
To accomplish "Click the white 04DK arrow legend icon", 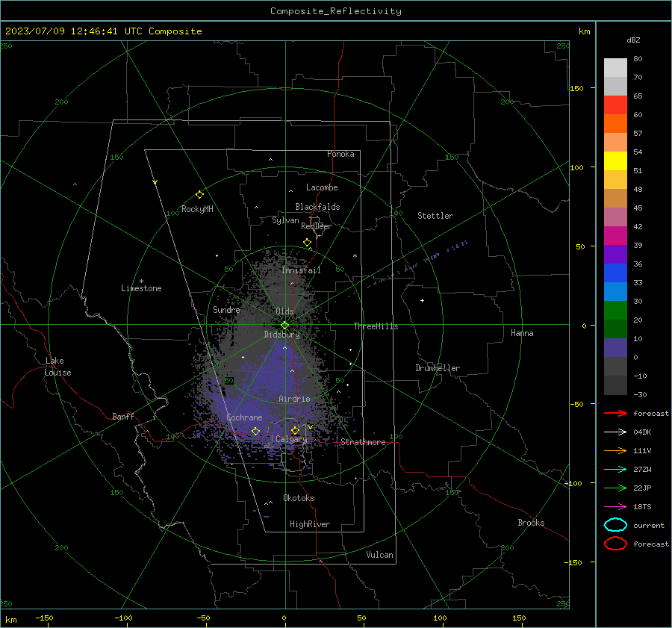I will pos(615,432).
